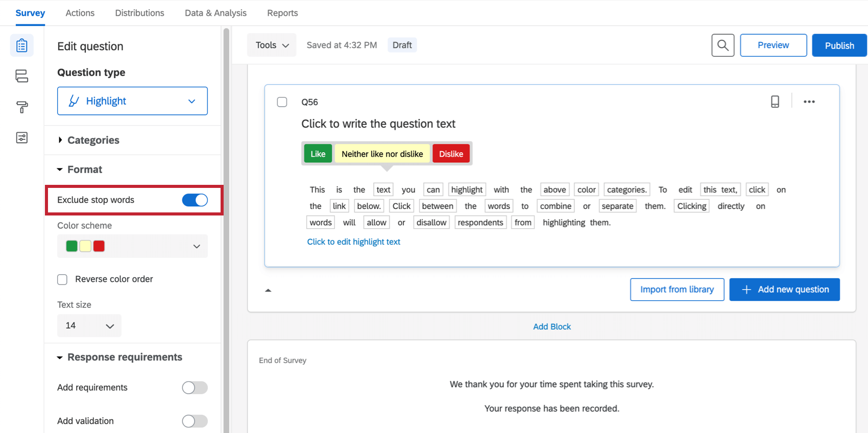Viewport: 868px width, 433px height.
Task: Click the word 'below.' in the text
Action: coord(369,206)
